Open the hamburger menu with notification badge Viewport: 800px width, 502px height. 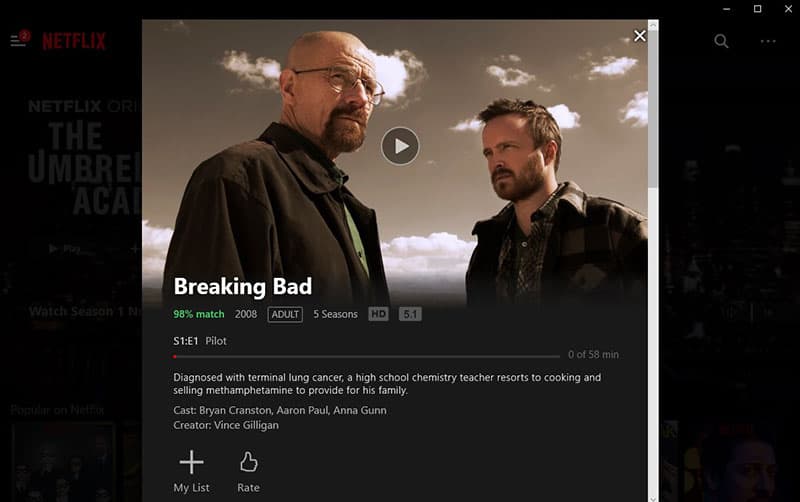click(x=19, y=39)
